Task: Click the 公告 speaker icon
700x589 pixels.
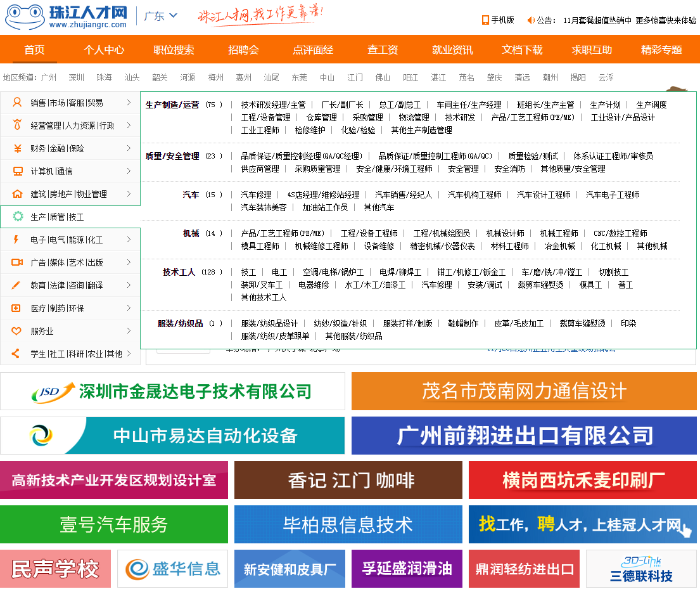Action: [531, 20]
